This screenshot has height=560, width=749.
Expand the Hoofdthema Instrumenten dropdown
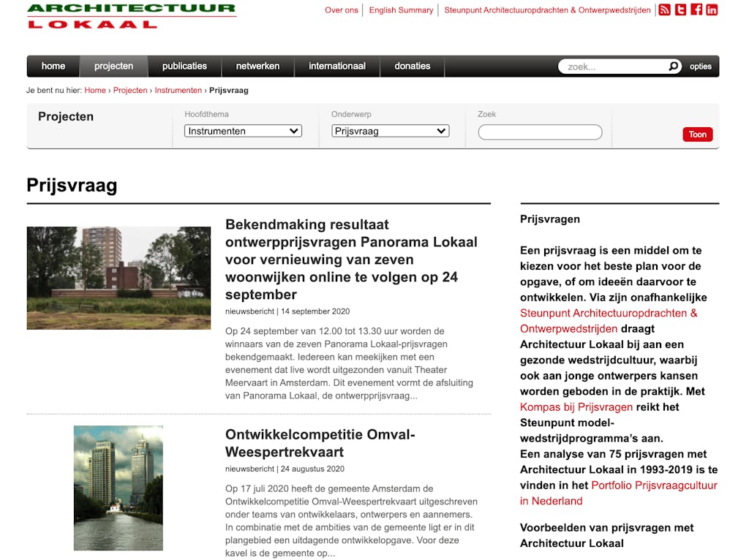tap(243, 132)
